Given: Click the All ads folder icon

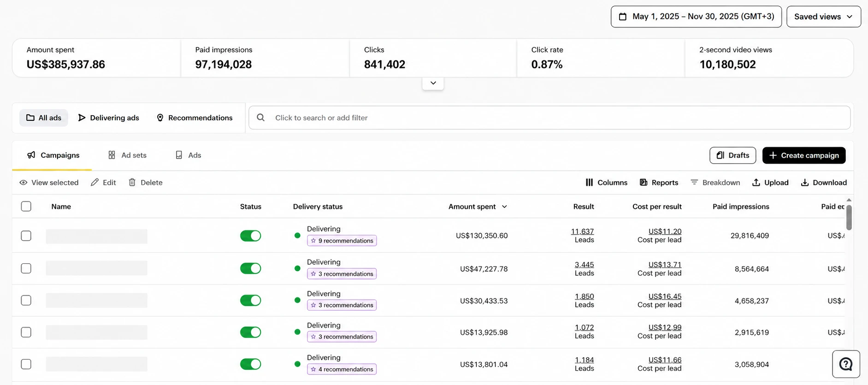Looking at the screenshot, I should (30, 118).
